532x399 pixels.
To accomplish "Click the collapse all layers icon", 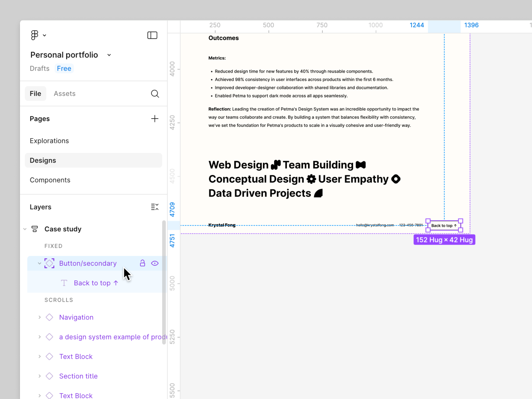I will click(x=155, y=207).
